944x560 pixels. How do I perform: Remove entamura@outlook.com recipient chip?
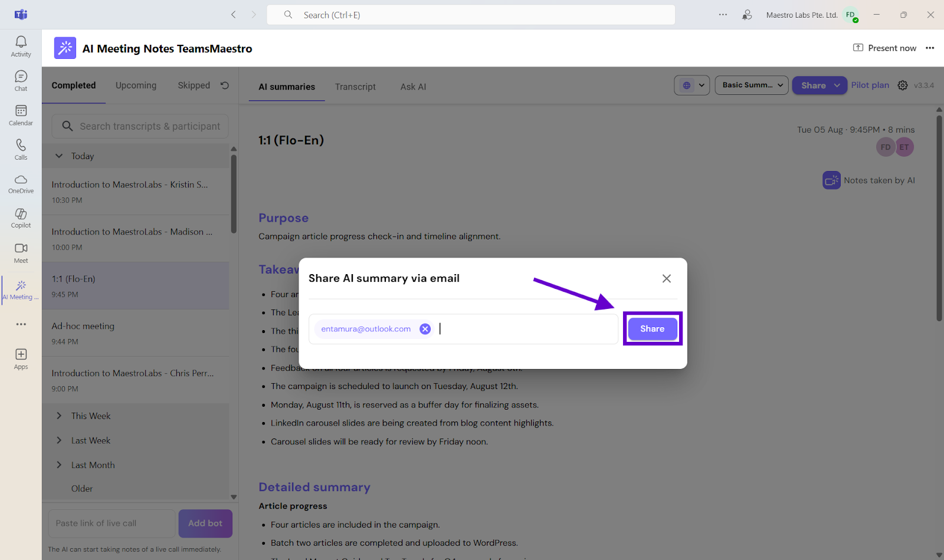coord(425,329)
